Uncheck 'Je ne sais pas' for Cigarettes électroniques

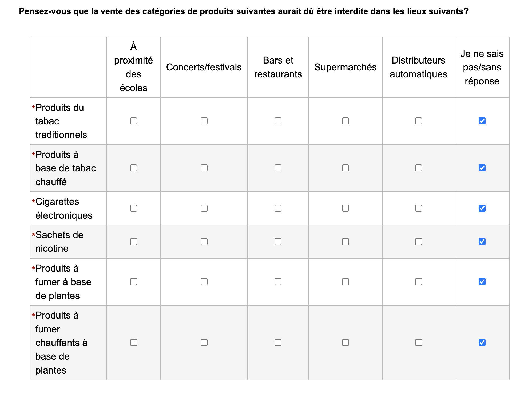click(482, 208)
